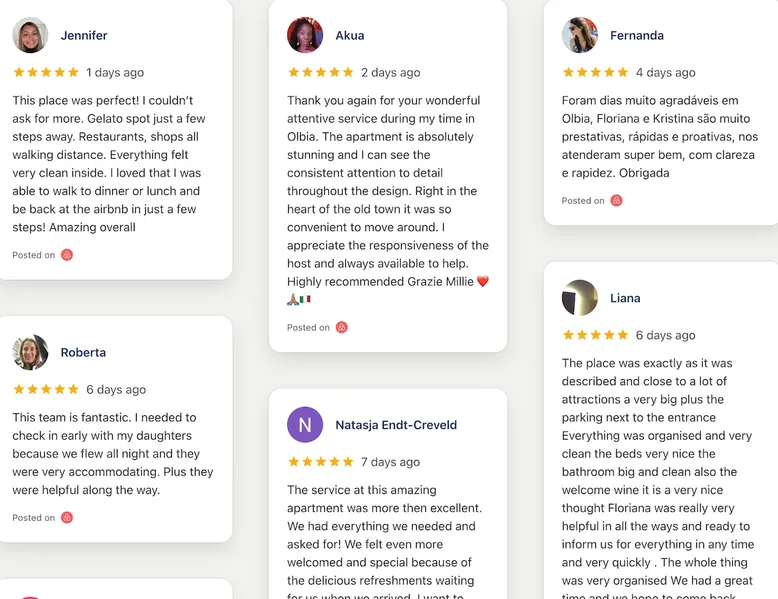Click Akua's five-star rating
The width and height of the screenshot is (778, 599).
tap(321, 72)
